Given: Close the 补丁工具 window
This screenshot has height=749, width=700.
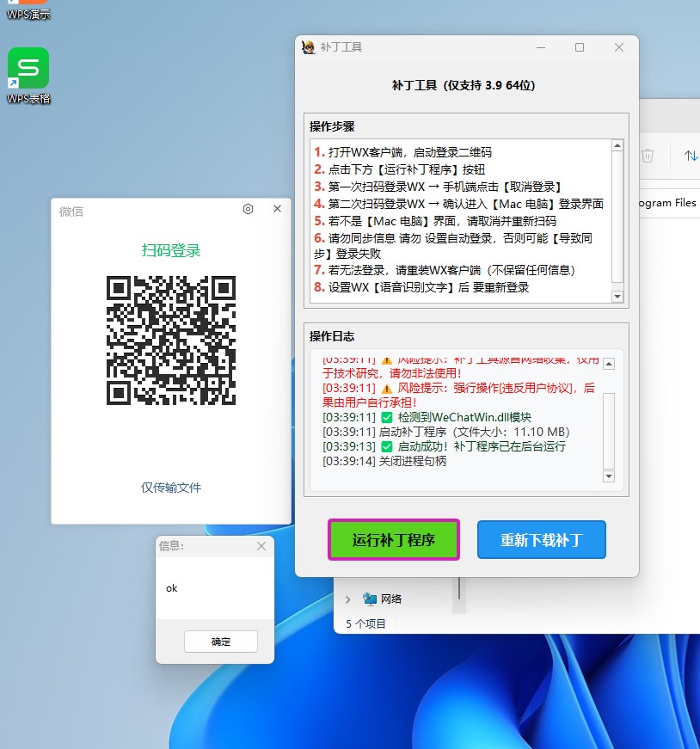Looking at the screenshot, I should click(619, 47).
